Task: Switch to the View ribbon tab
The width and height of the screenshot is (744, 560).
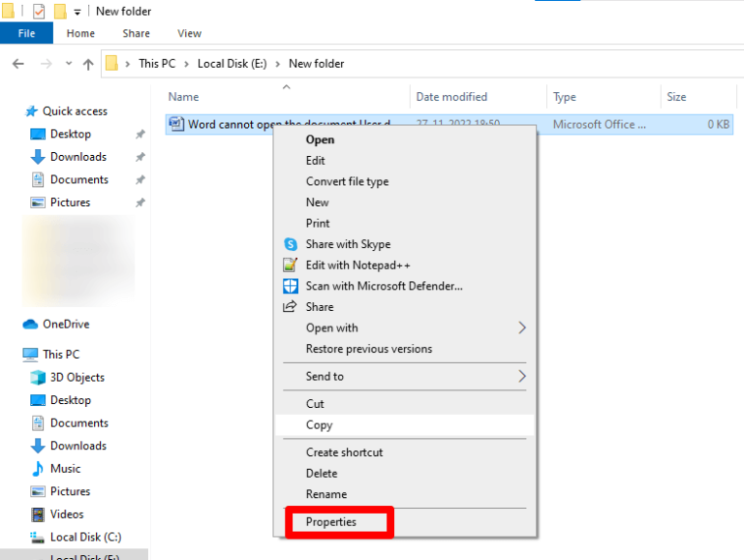Action: click(x=188, y=33)
